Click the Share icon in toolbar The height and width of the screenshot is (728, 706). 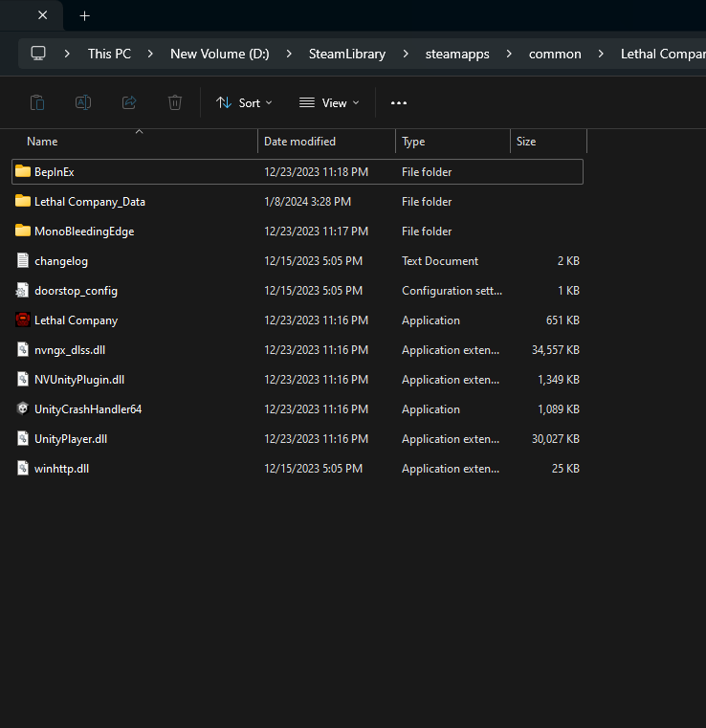pos(129,102)
